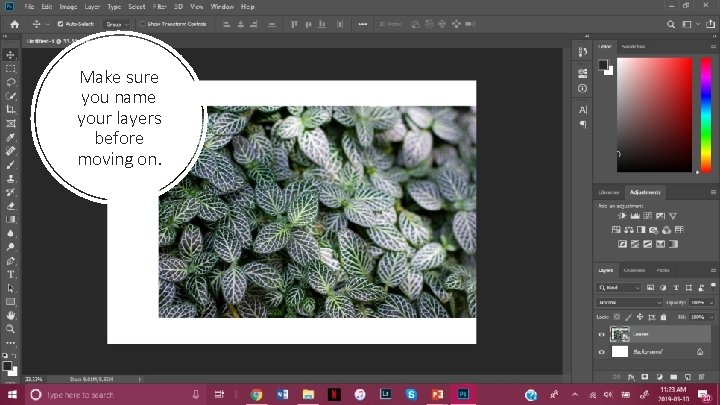Select the Gradient tool
This screenshot has height=405, width=720.
[x=10, y=219]
